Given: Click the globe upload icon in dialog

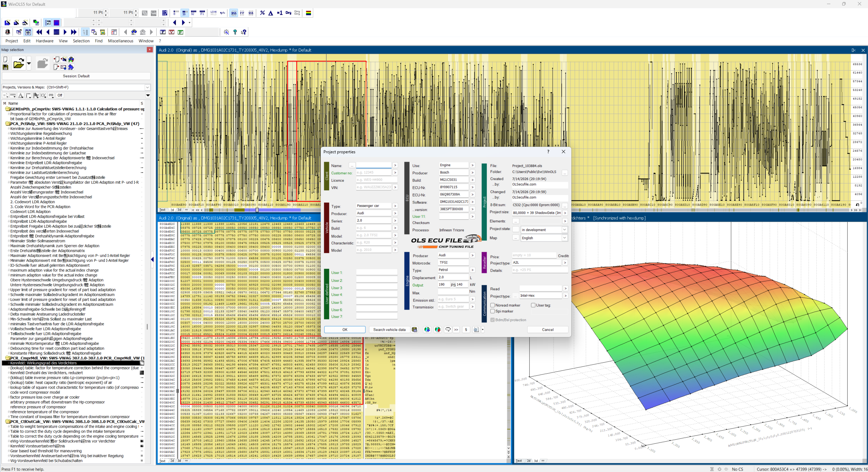Looking at the screenshot, I should click(x=438, y=330).
